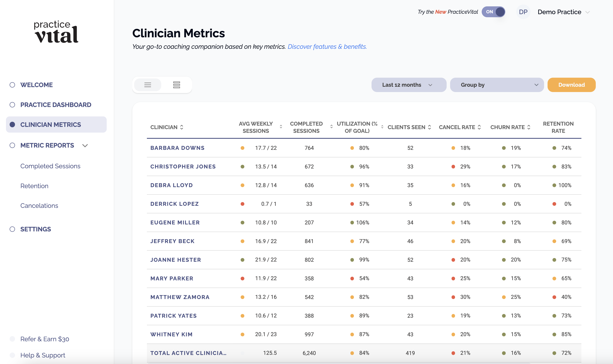Open Barbara Downs clinician profile

(x=177, y=148)
